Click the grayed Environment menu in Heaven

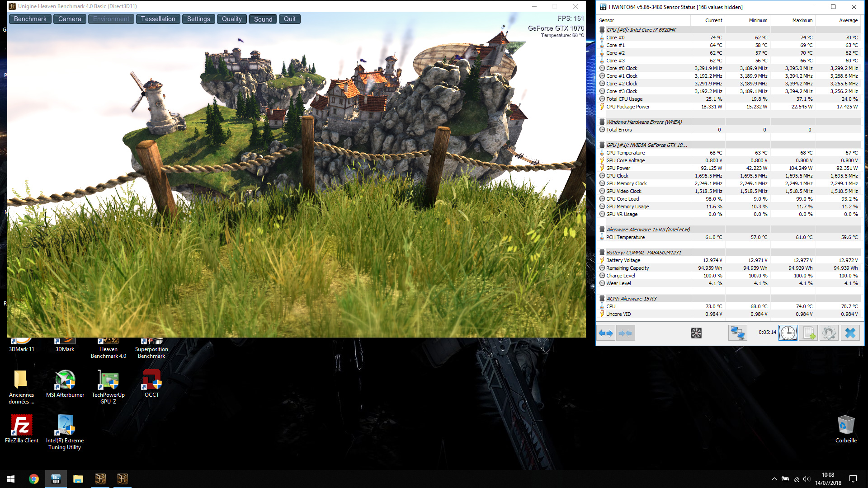(111, 19)
